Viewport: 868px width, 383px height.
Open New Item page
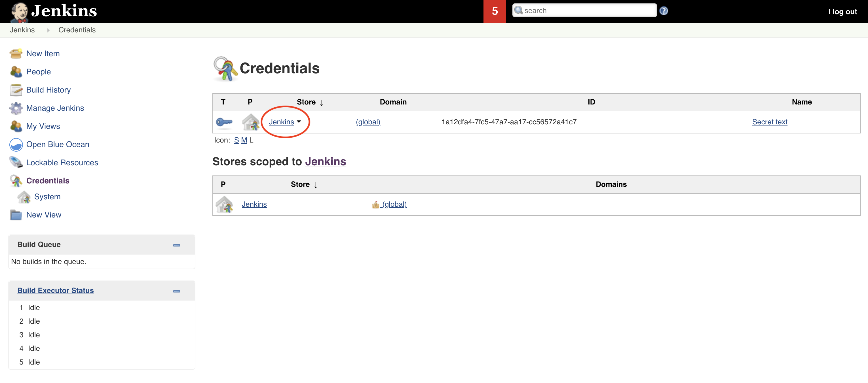(43, 53)
